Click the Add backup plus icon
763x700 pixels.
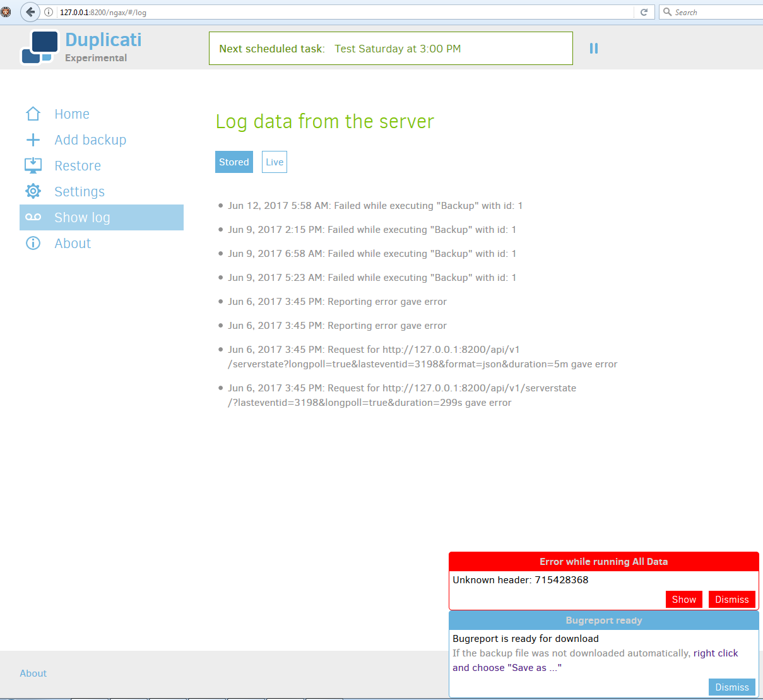click(33, 139)
